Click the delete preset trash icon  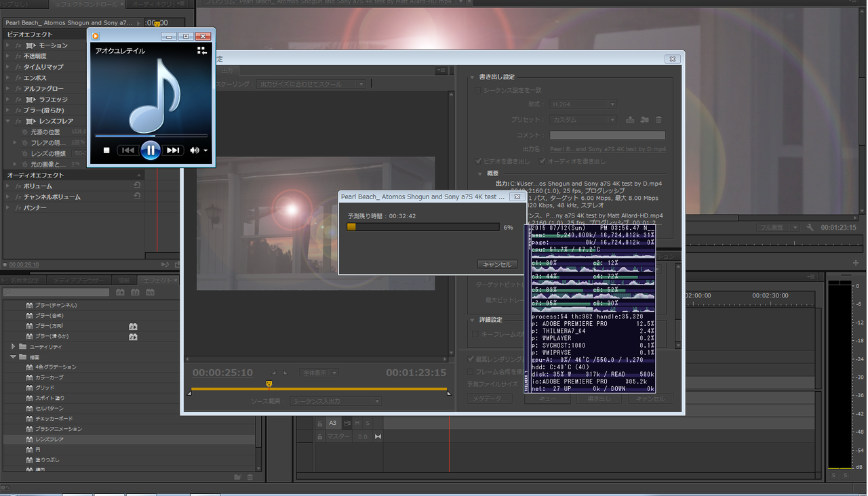coord(658,120)
